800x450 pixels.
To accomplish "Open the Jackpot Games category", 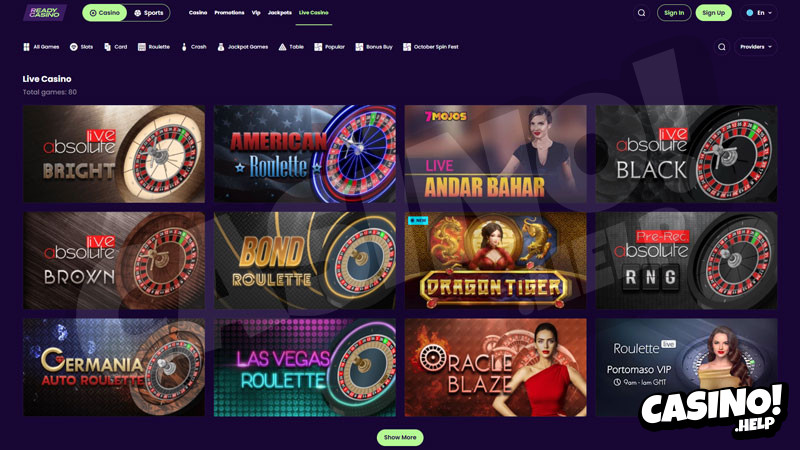I will 243,47.
